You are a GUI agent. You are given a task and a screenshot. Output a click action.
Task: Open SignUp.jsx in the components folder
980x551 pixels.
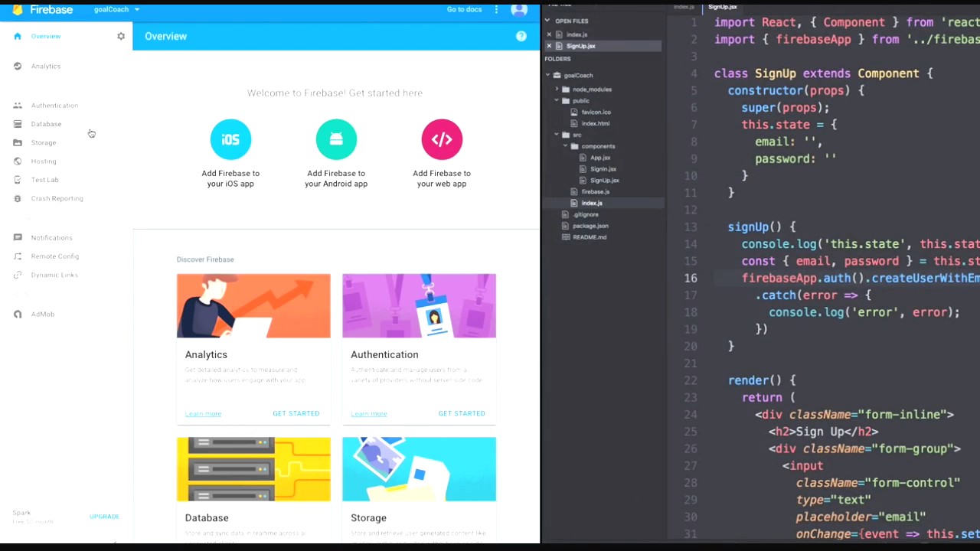click(x=605, y=181)
